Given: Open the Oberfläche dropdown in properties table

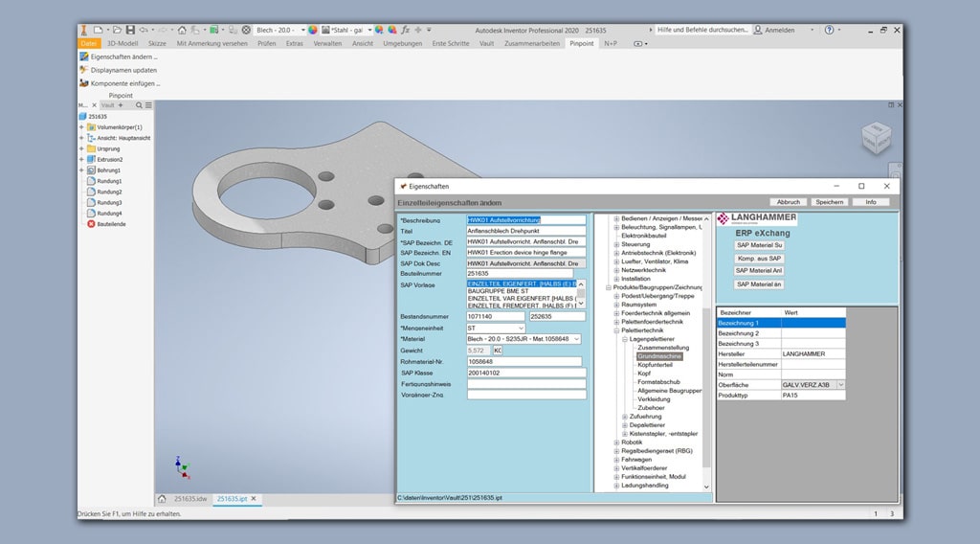Looking at the screenshot, I should (840, 384).
